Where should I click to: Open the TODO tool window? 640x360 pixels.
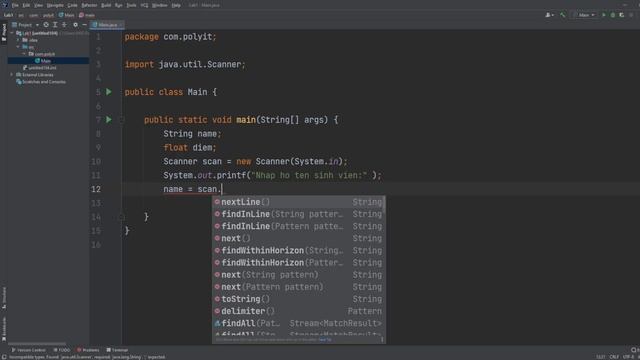62,350
